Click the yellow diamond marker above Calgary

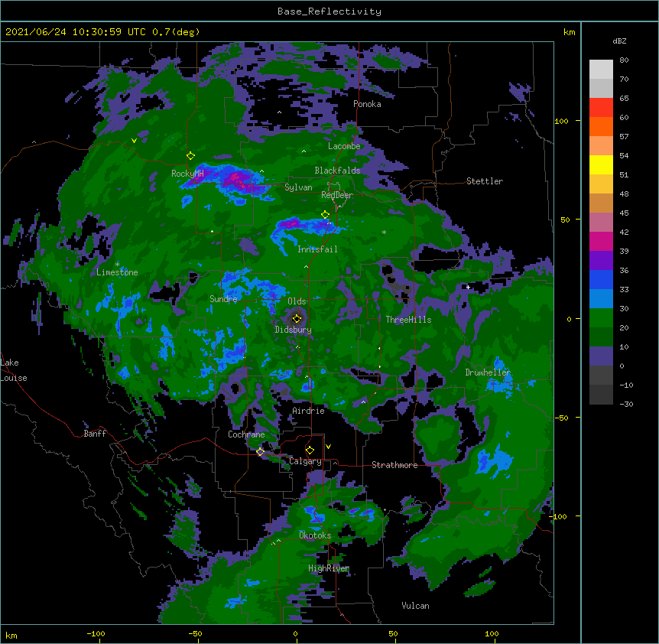pos(310,450)
